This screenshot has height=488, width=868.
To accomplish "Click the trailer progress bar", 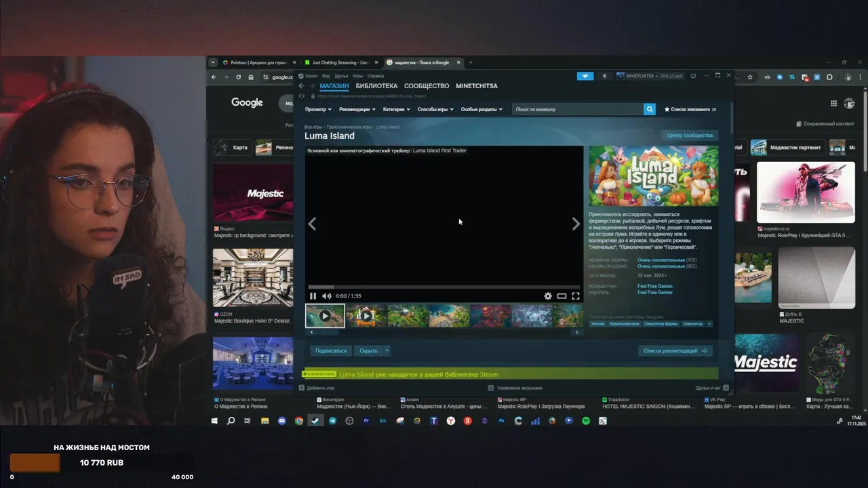I will coord(444,287).
